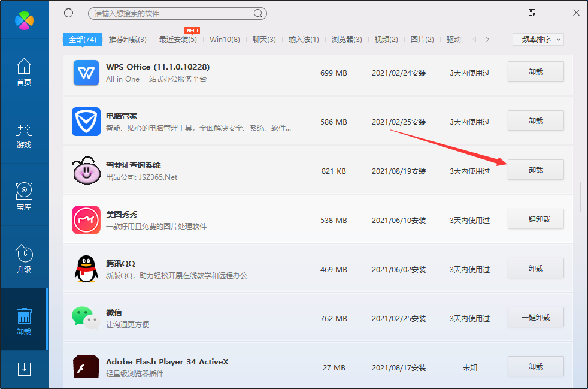The height and width of the screenshot is (389, 588).
Task: Switch to 推荐卸载(3) tab
Action: (128, 39)
